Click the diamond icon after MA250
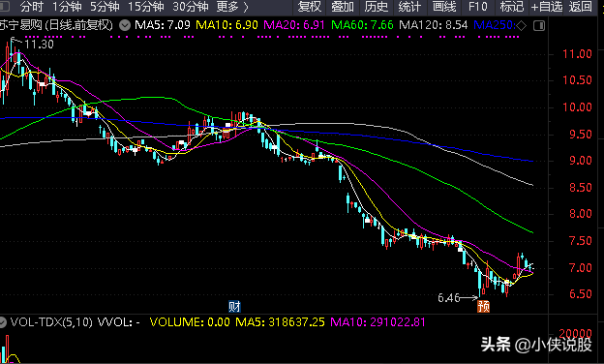The width and height of the screenshot is (604, 364). [521, 26]
